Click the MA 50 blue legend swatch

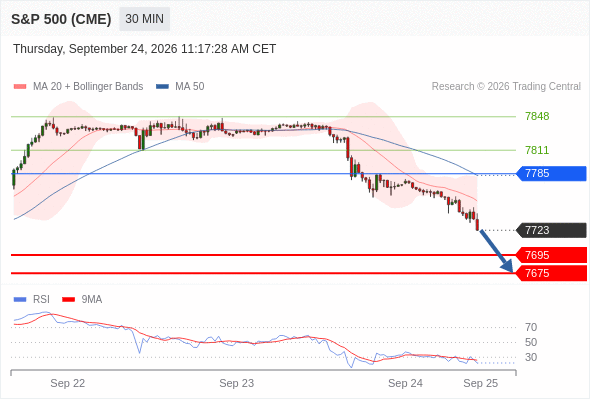[162, 87]
